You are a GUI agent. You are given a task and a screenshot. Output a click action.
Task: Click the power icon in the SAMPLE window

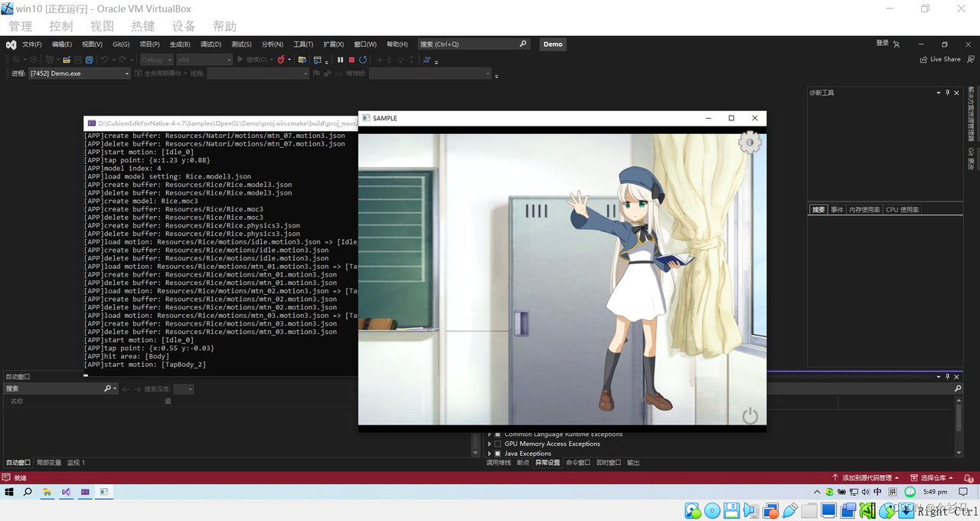coord(750,415)
